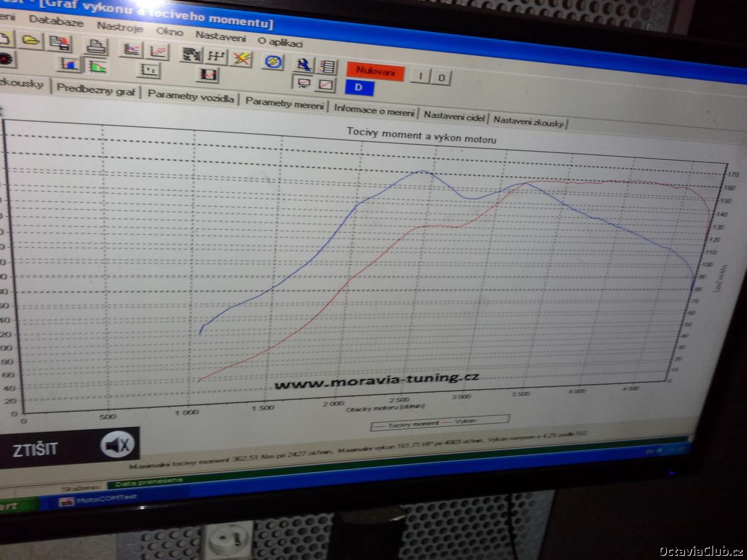Click the save floppy disk icon
The image size is (747, 560).
point(60,43)
